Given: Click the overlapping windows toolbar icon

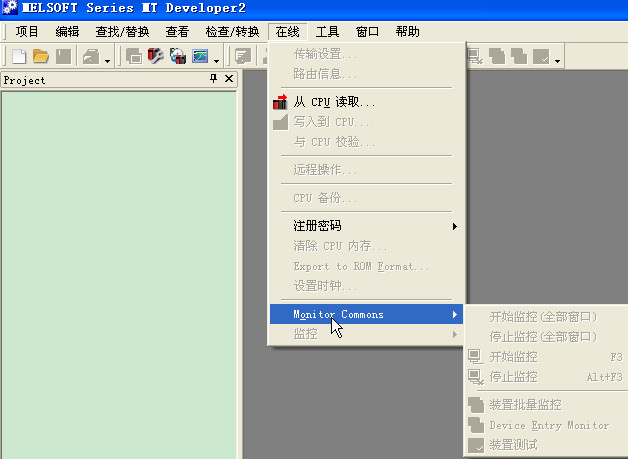Looking at the screenshot, I should coord(134,57).
